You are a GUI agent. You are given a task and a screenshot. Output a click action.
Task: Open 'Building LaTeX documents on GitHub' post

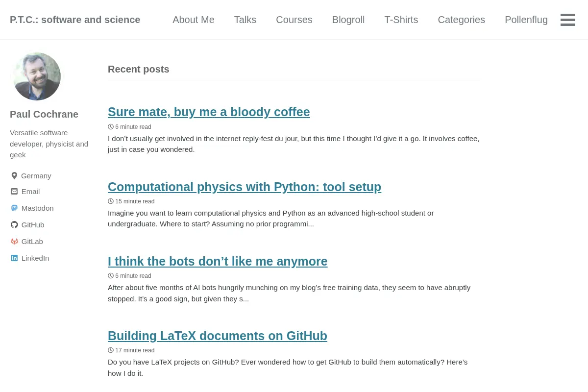pos(218,336)
